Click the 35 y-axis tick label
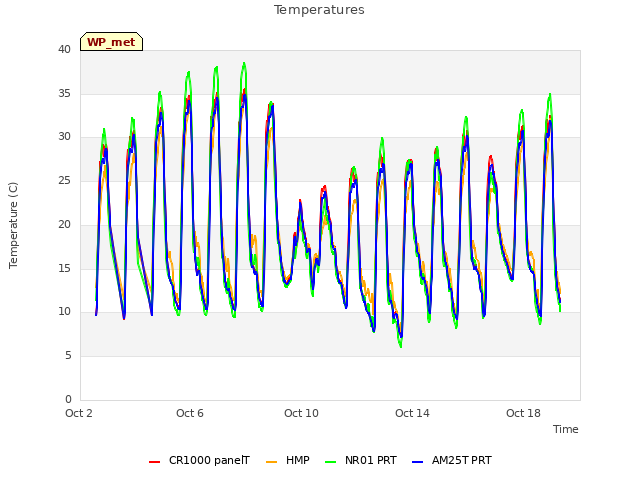The height and width of the screenshot is (480, 640). pos(64,93)
